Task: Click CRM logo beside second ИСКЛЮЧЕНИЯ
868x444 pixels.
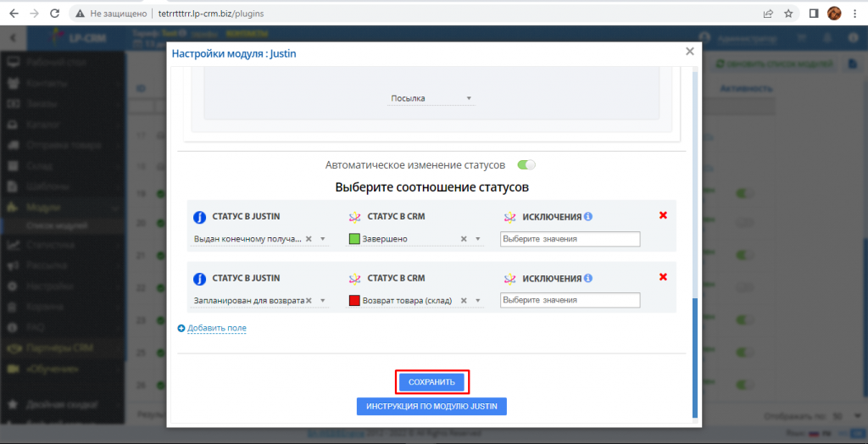Action: click(x=510, y=278)
